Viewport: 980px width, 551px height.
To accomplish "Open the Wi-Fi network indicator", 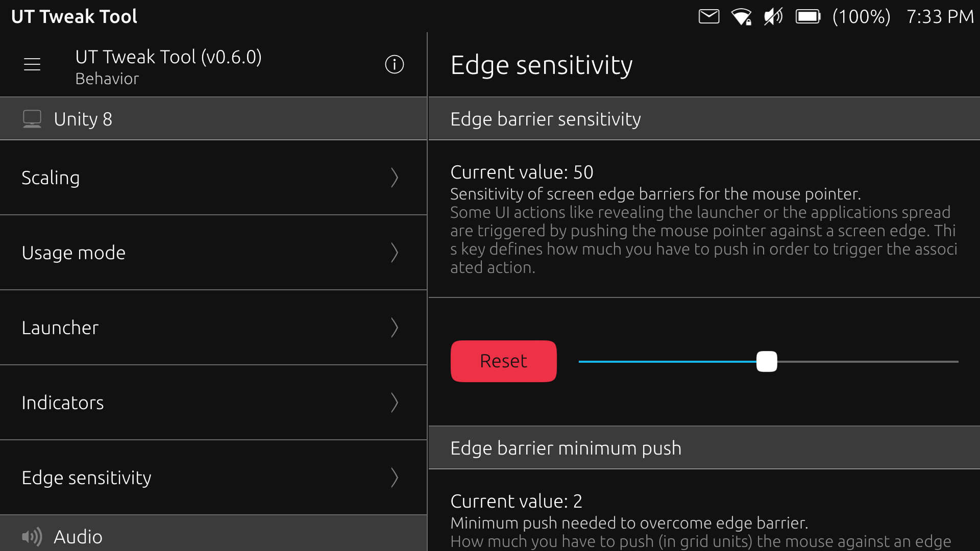I will (741, 17).
